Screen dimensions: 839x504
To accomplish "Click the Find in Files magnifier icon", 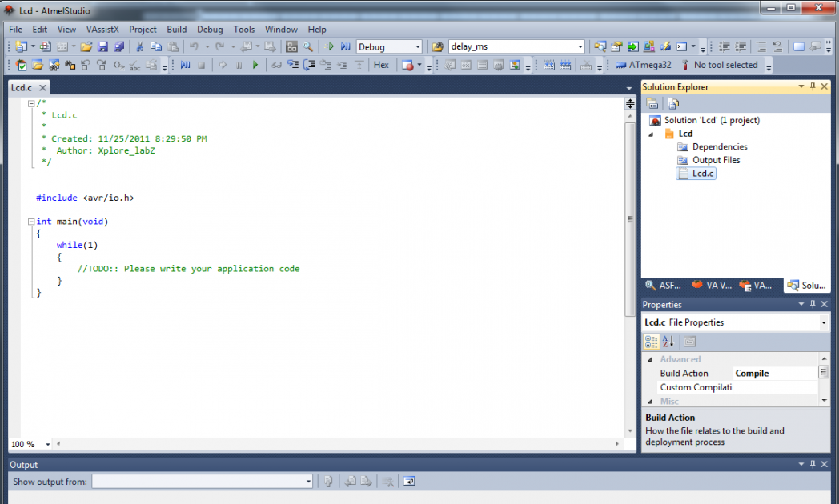I will [x=308, y=46].
